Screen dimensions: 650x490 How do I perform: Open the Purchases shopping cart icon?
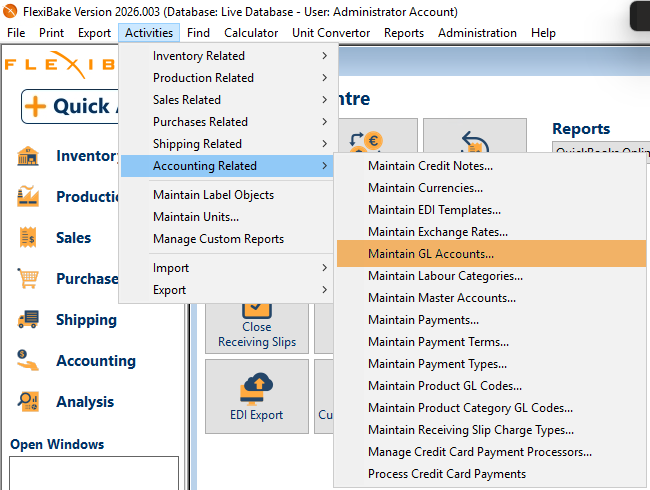point(28,278)
